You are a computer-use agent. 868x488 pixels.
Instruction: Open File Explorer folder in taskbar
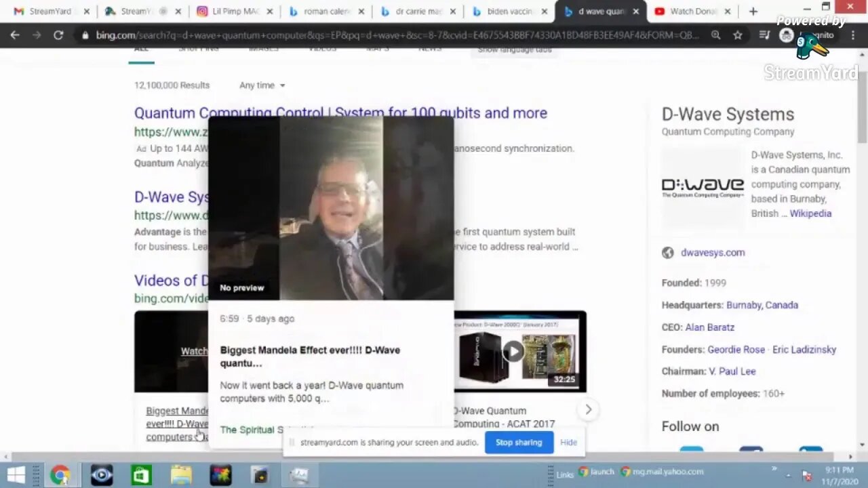coord(181,475)
